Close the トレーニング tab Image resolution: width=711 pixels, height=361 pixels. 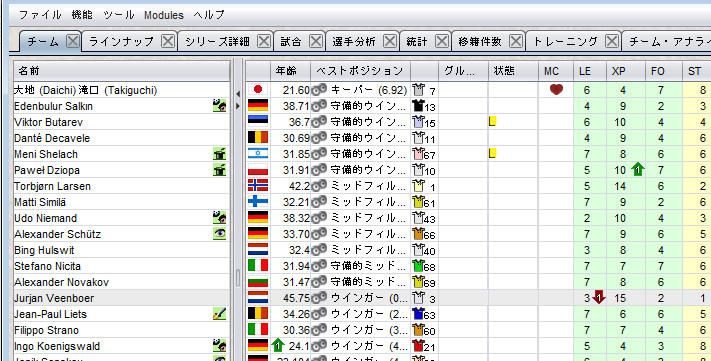[x=612, y=41]
